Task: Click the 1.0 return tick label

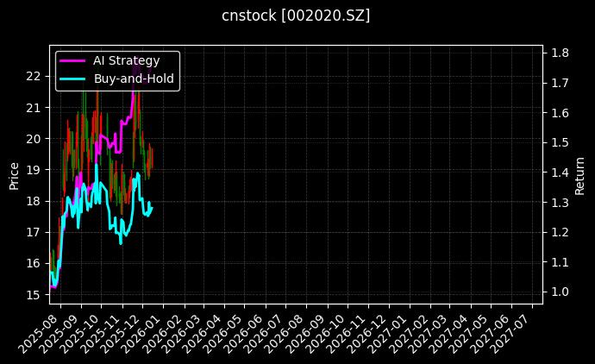Action: click(x=559, y=292)
